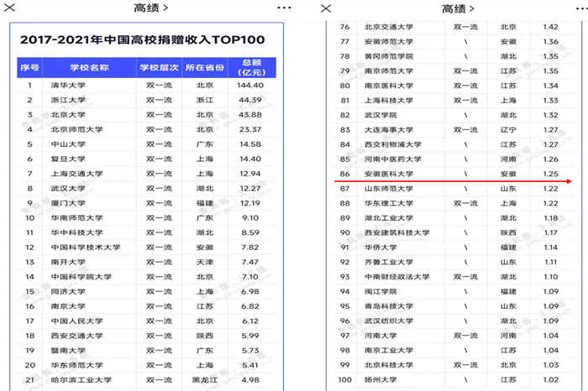Click 中国人民大学 in row 17

(x=77, y=321)
